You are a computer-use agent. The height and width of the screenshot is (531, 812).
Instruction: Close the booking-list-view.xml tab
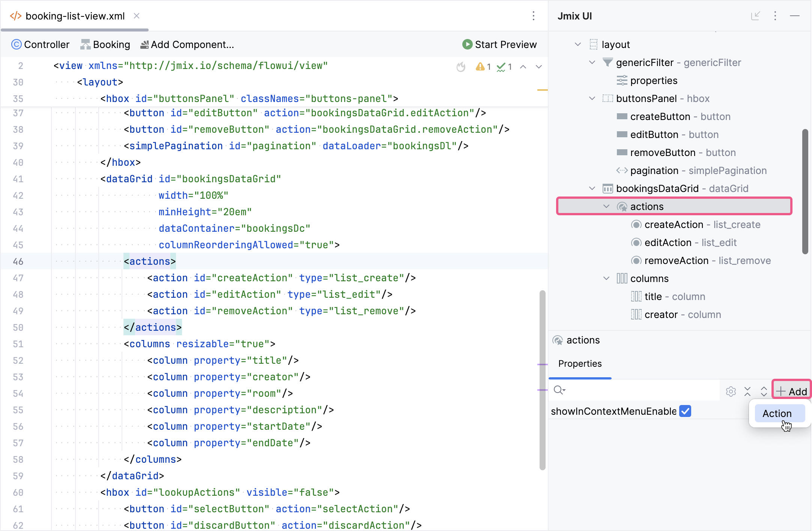137,16
